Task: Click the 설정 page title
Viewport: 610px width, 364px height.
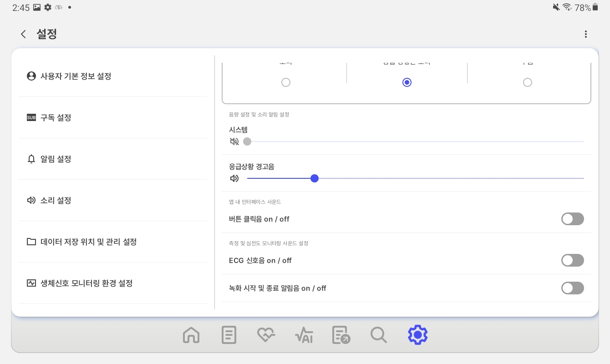Action: pyautogui.click(x=46, y=34)
